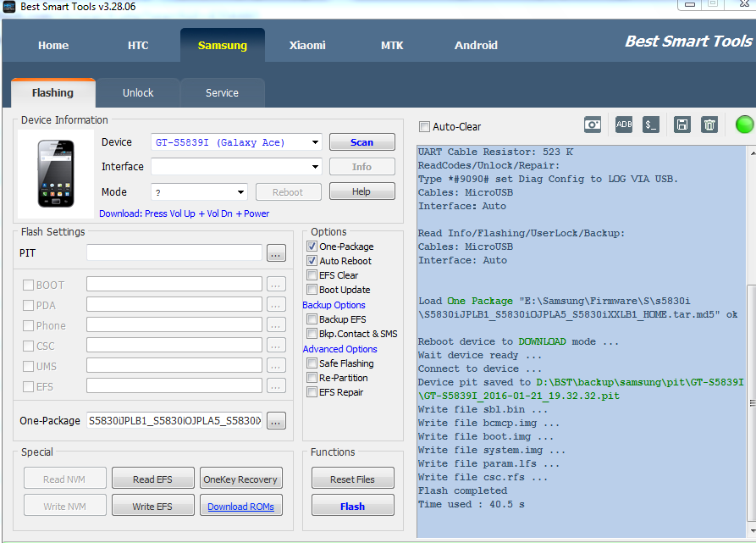Open the MTK tab
This screenshot has height=543, width=756.
coord(392,46)
